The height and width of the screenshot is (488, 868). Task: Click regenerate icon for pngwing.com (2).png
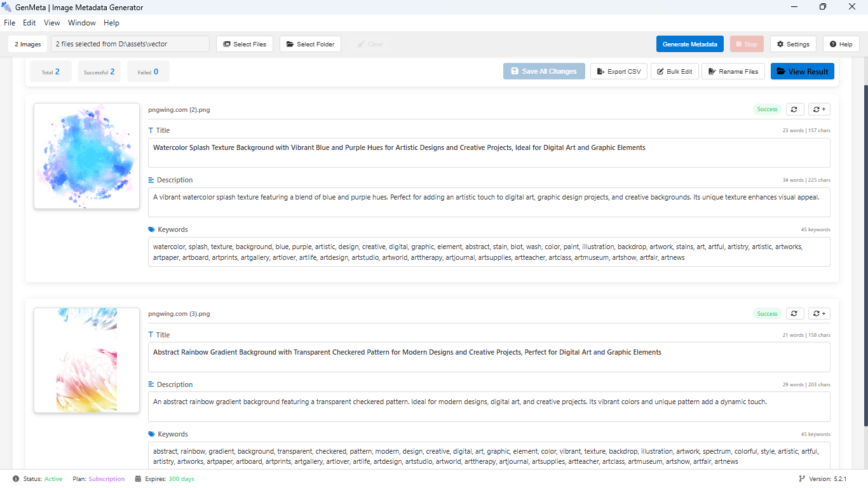pyautogui.click(x=795, y=109)
